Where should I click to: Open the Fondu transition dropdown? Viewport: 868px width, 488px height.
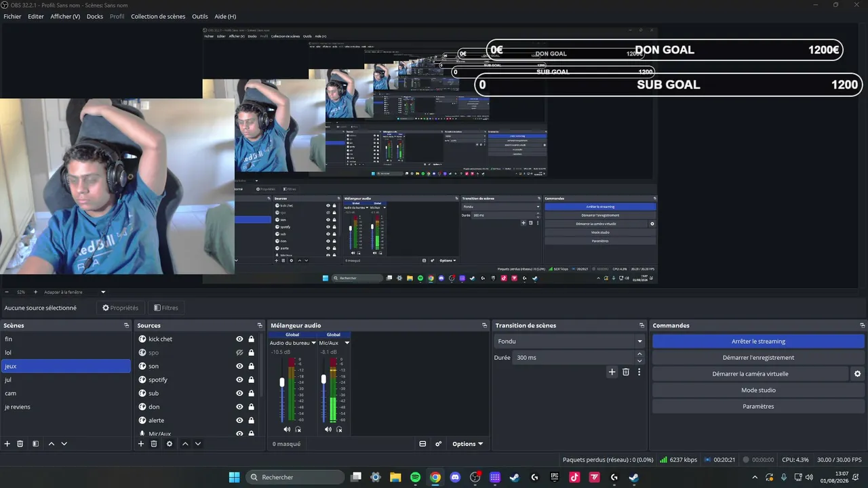(x=569, y=342)
